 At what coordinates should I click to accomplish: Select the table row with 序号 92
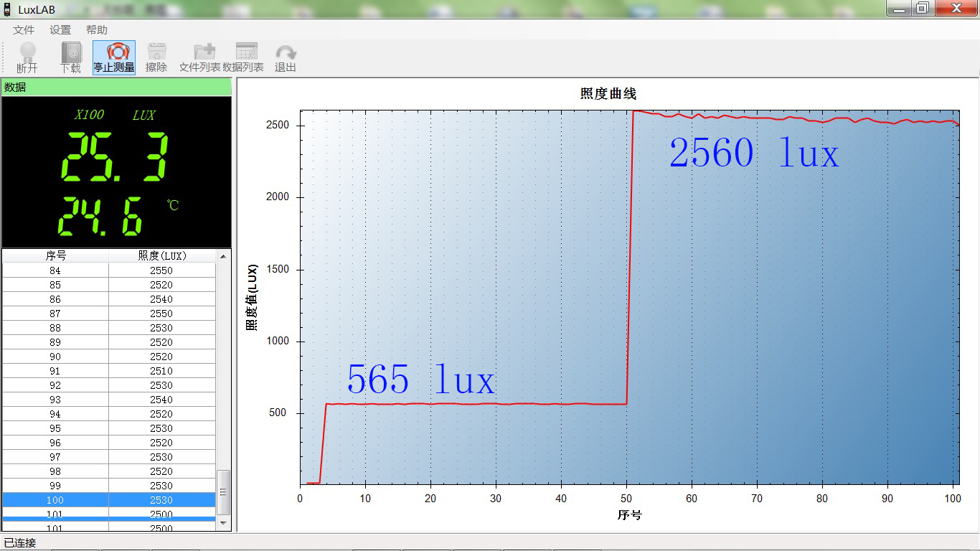click(x=109, y=385)
